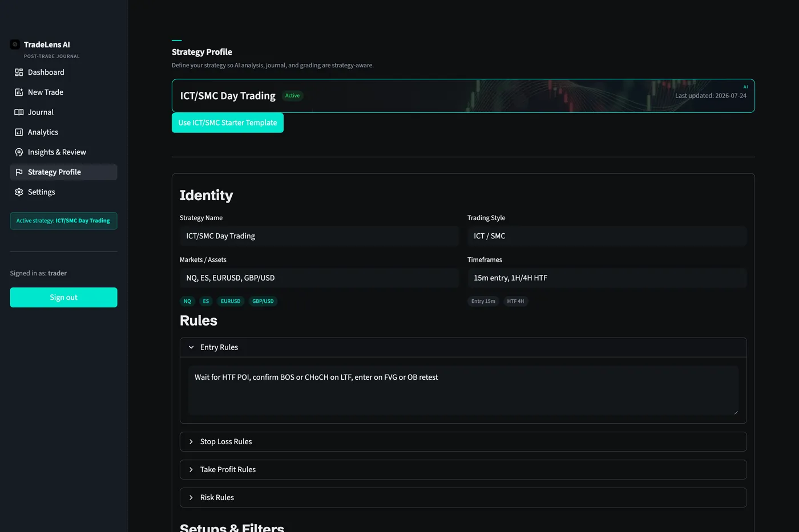The image size is (799, 532).
Task: Expand Stop Loss Rules
Action: point(463,442)
